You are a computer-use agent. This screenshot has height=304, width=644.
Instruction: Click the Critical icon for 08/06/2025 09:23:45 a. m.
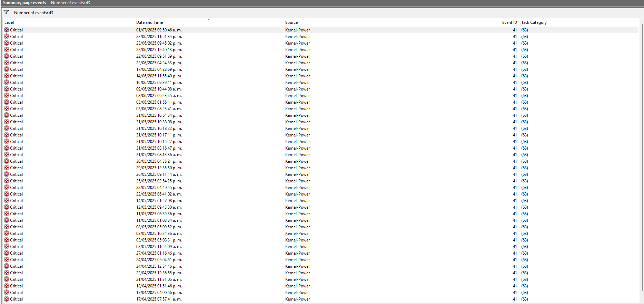(7, 96)
